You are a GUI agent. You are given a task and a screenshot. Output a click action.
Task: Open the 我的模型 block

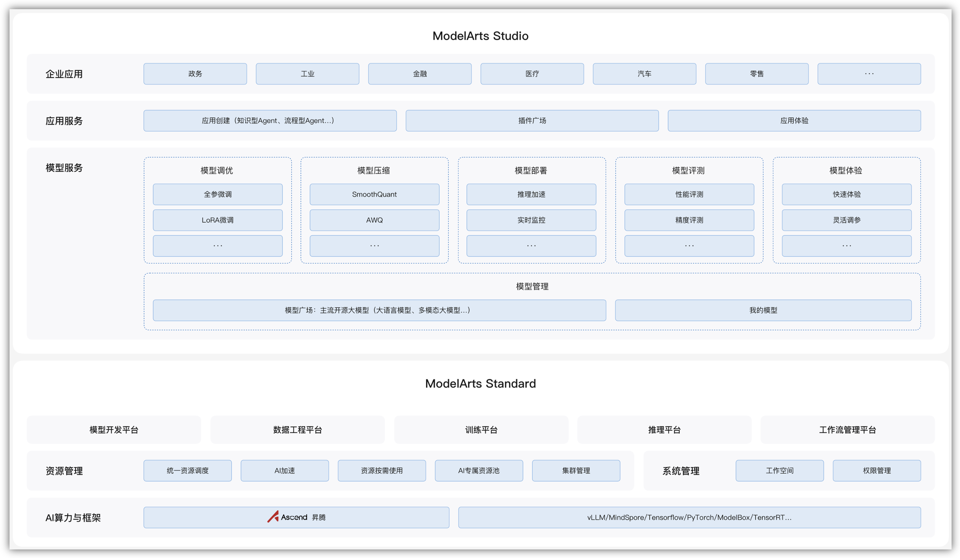(x=763, y=311)
